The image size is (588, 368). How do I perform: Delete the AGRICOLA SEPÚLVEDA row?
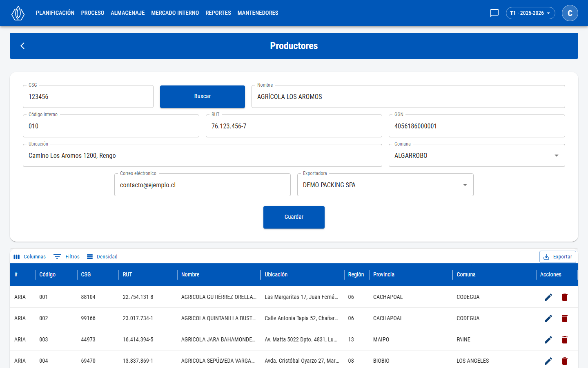click(565, 361)
